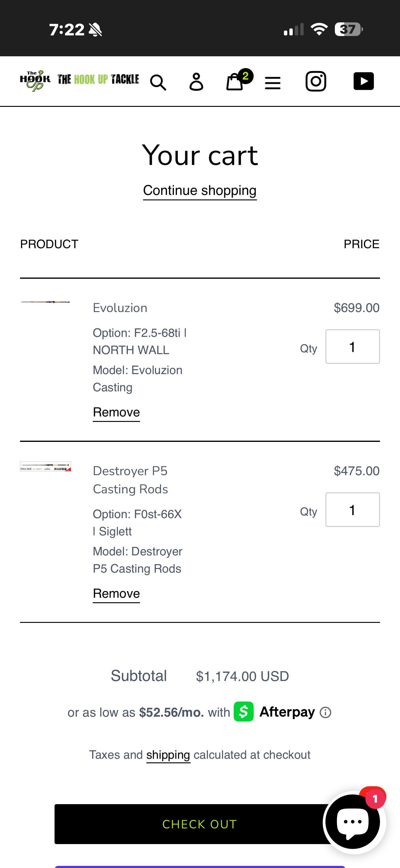This screenshot has width=400, height=868.
Task: Open Destroyer P5 Casting Rods title
Action: [130, 480]
